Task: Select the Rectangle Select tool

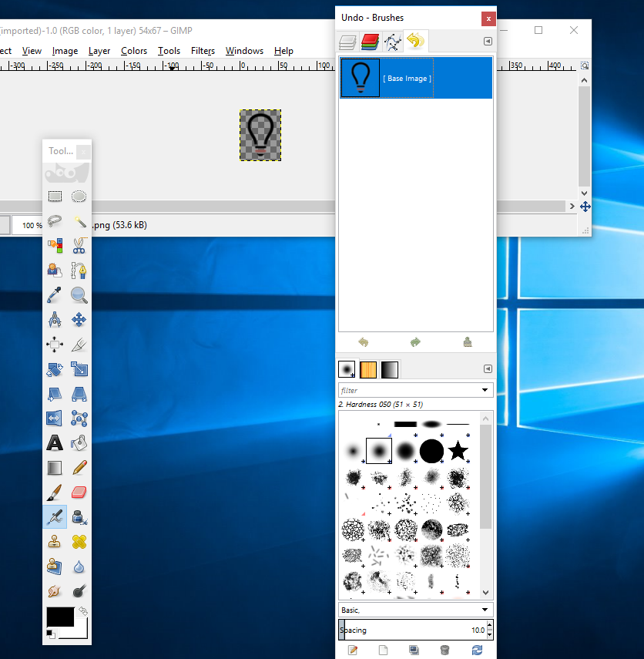Action: [x=55, y=197]
